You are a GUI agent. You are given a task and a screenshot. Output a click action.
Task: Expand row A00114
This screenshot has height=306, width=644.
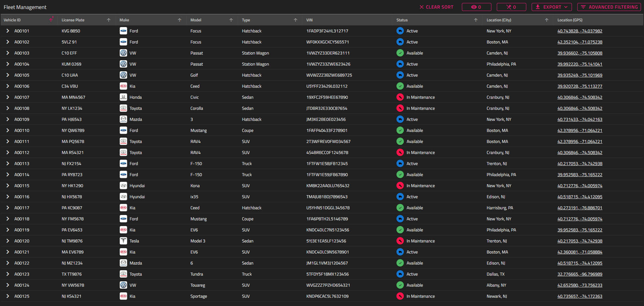click(8, 174)
